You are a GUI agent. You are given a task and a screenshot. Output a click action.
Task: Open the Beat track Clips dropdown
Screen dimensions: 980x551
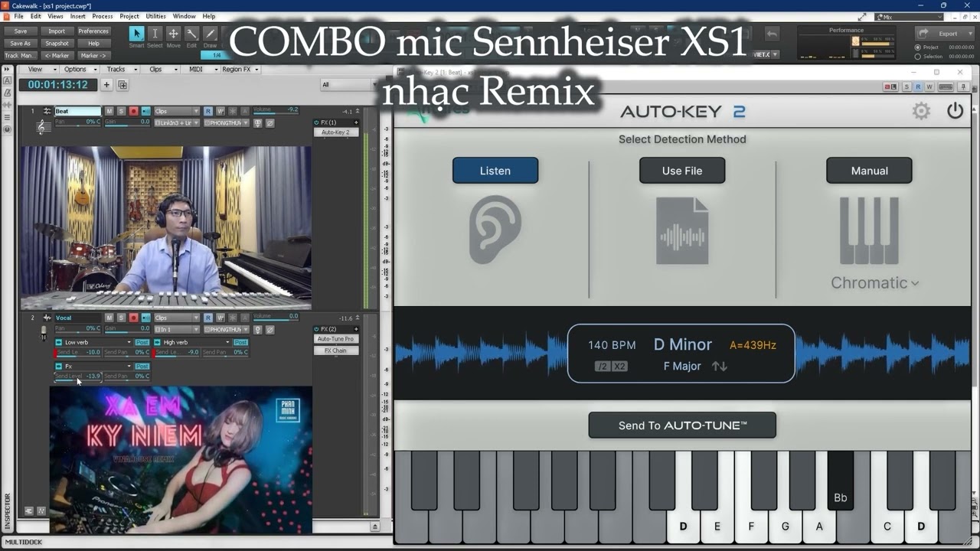point(176,111)
